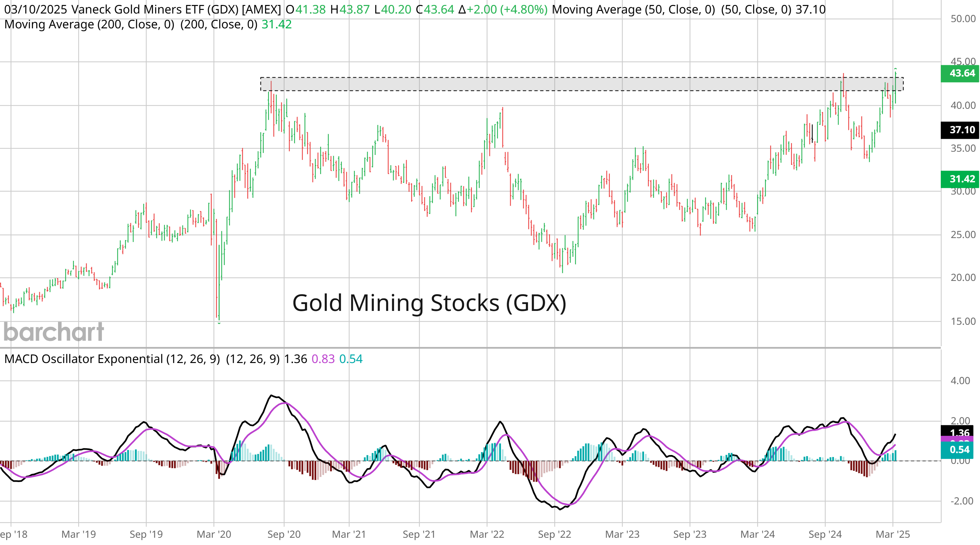Viewport: 980px width, 545px height.
Task: Click the teal 0.54 MACD histogram label
Action: pyautogui.click(x=957, y=450)
